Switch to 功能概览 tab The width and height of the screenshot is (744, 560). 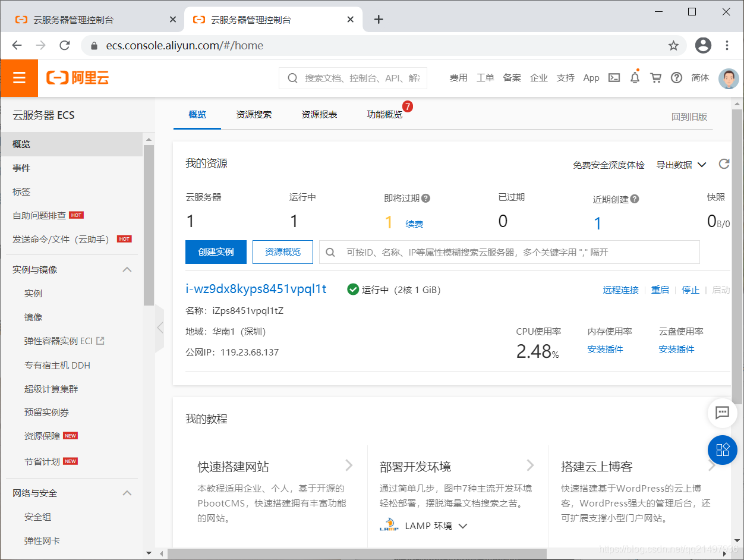point(384,115)
